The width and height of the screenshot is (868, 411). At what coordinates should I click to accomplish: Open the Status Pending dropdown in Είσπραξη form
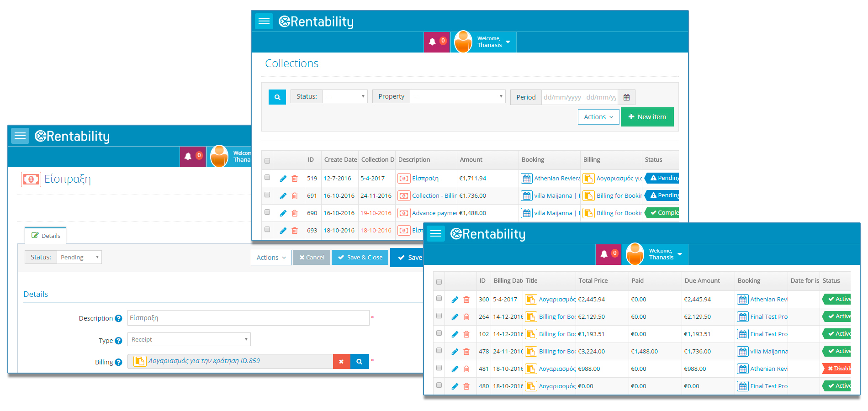click(x=79, y=257)
